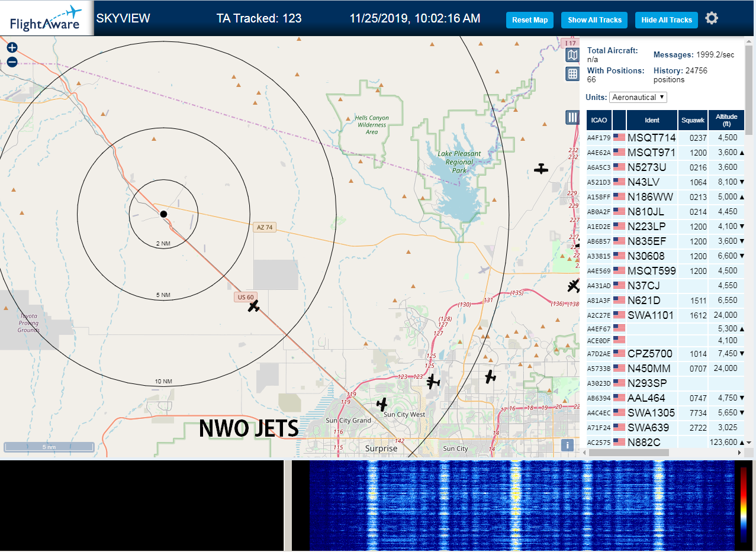Image resolution: width=756 pixels, height=552 pixels.
Task: Select the aircraft icon near US 60
Action: (x=253, y=306)
